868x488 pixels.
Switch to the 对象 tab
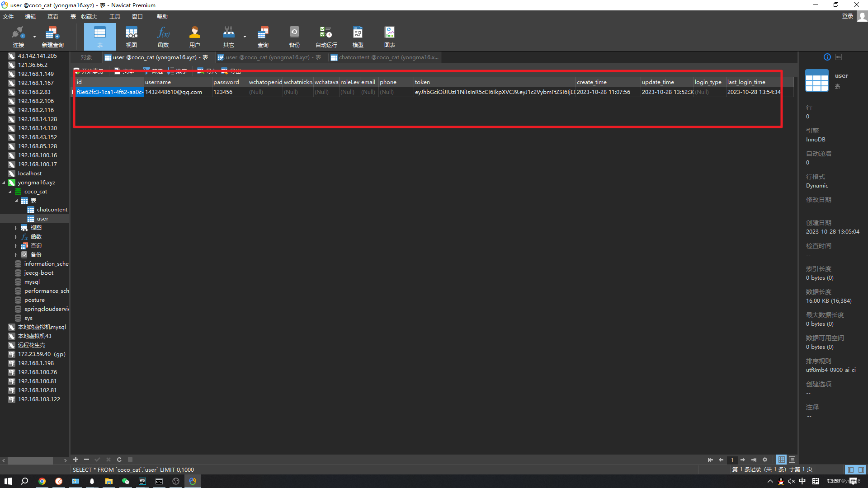[86, 57]
